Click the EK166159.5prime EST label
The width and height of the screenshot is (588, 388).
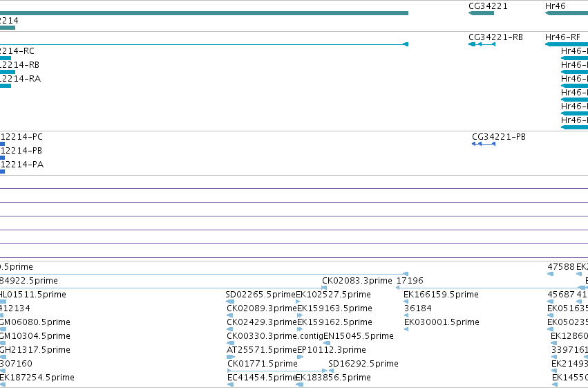pos(441,295)
